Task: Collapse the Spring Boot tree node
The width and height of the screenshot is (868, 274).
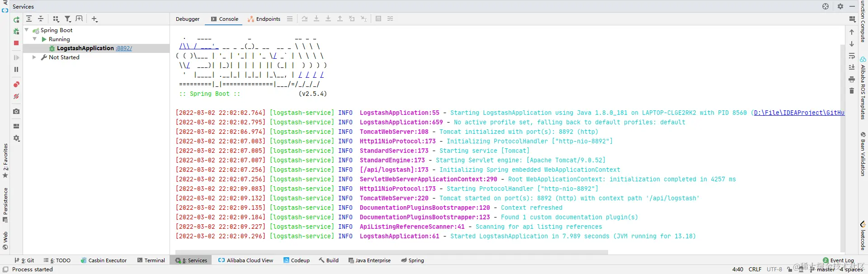Action: [27, 30]
